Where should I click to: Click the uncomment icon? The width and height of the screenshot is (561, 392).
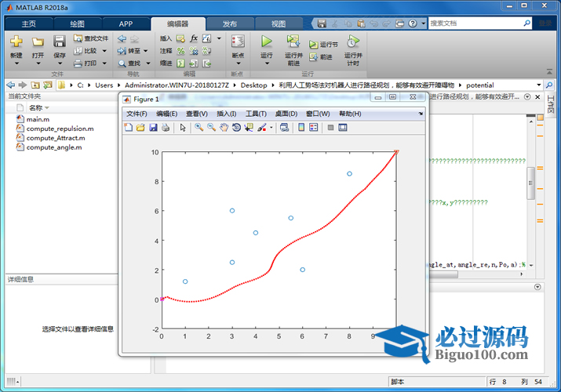pyautogui.click(x=194, y=51)
